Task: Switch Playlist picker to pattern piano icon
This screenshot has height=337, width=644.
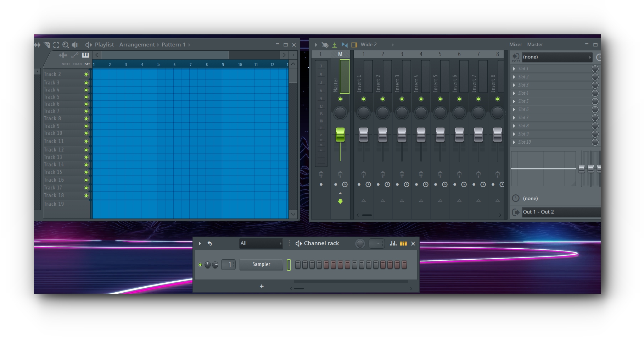Action: click(85, 55)
